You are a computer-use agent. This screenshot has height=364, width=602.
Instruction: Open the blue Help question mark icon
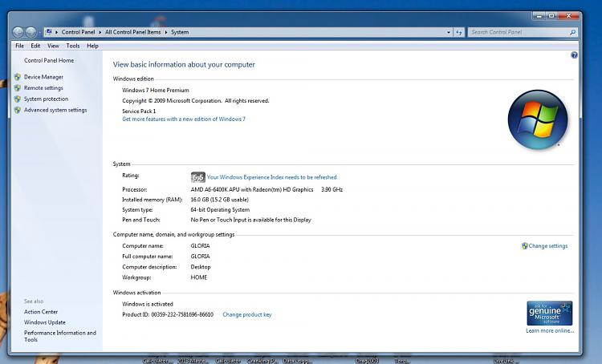coord(574,55)
